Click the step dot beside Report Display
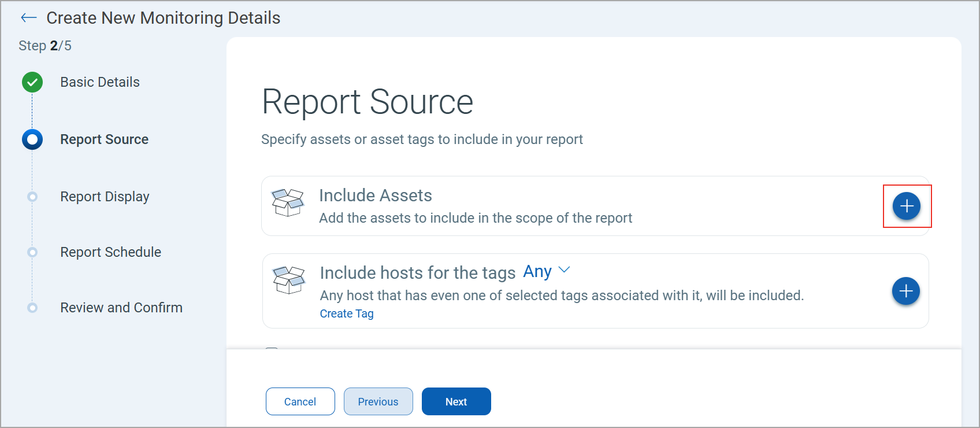The width and height of the screenshot is (980, 428). 32,197
